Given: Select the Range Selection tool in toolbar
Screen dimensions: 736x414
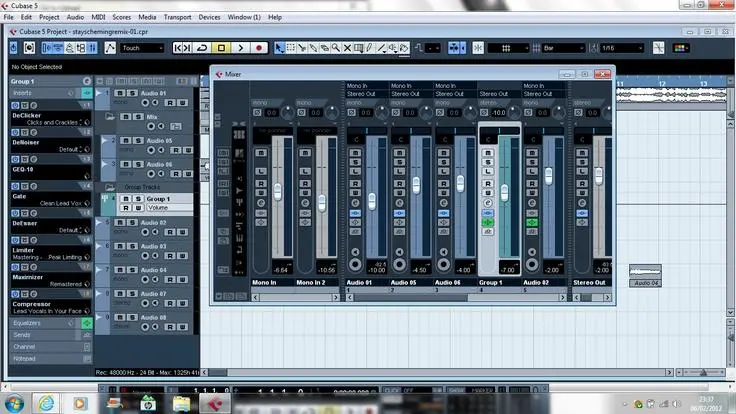Looking at the screenshot, I should 291,48.
